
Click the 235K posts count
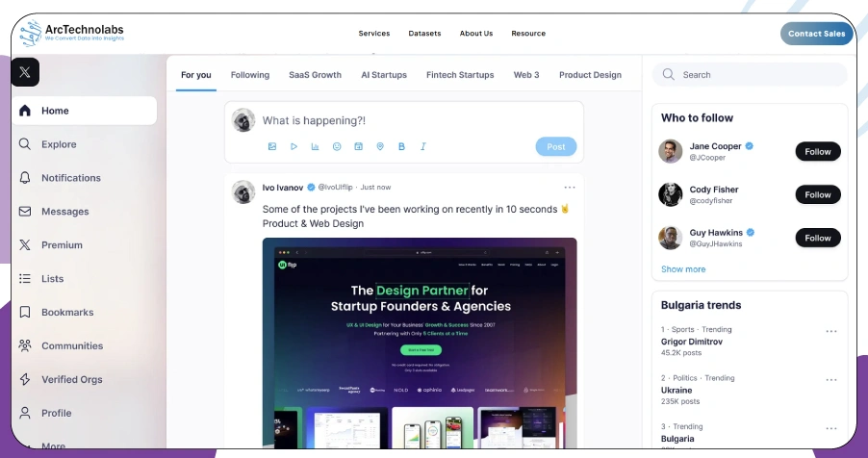point(680,401)
